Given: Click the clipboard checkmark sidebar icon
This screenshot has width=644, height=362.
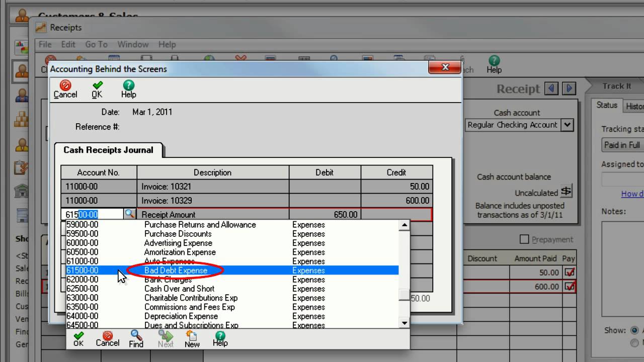Looking at the screenshot, I should coord(22,167).
